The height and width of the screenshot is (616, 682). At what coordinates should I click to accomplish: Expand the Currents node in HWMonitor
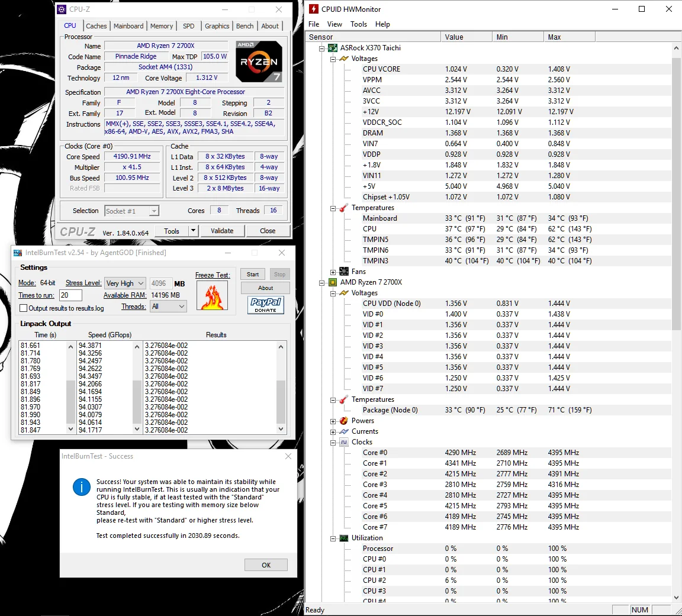(333, 432)
